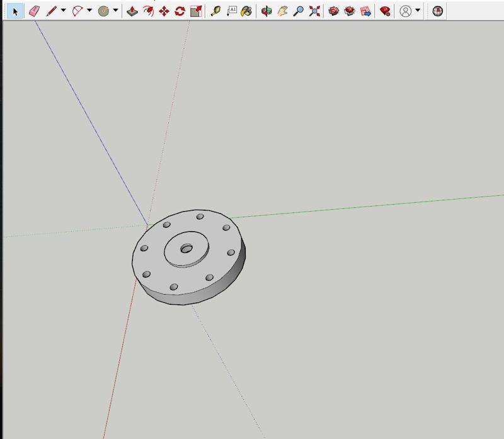Click the Zoom Extents tool

[x=314, y=11]
